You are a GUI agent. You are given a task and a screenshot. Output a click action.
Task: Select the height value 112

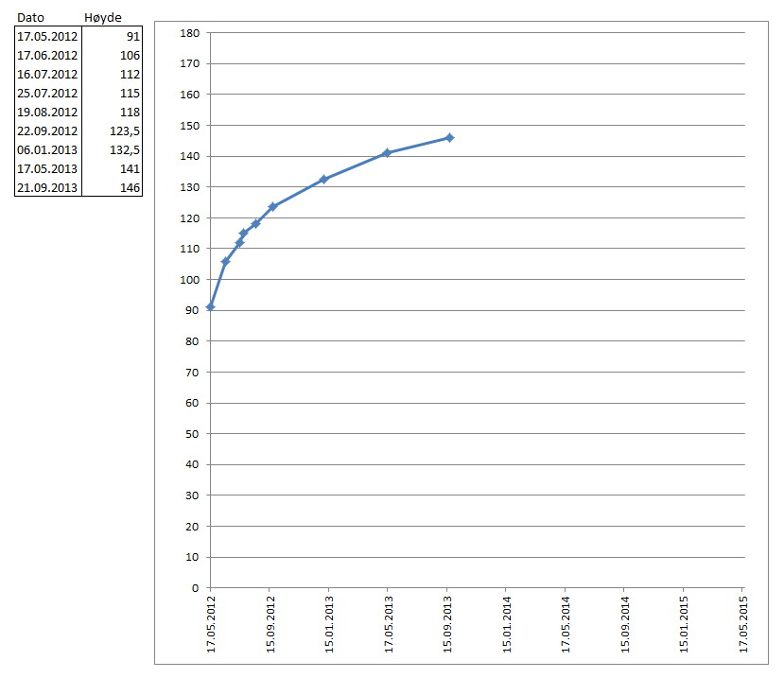click(x=130, y=75)
